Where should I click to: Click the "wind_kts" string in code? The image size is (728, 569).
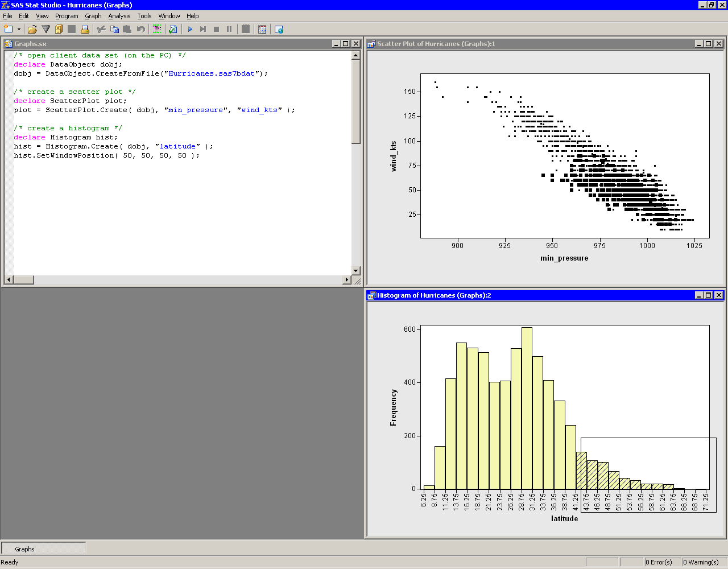click(259, 110)
